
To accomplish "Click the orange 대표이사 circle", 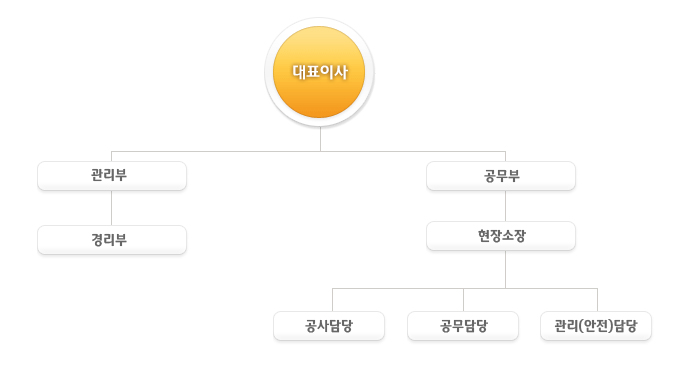I will pyautogui.click(x=319, y=72).
